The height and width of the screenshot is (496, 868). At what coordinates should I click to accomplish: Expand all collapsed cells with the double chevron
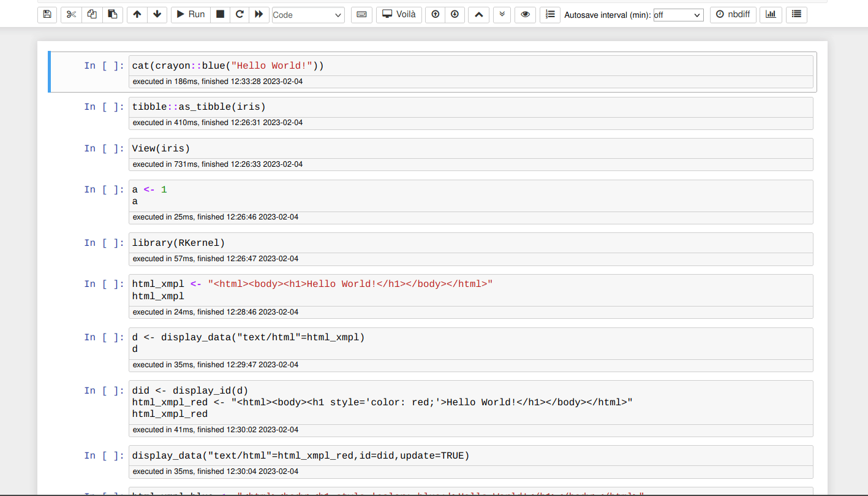(502, 14)
